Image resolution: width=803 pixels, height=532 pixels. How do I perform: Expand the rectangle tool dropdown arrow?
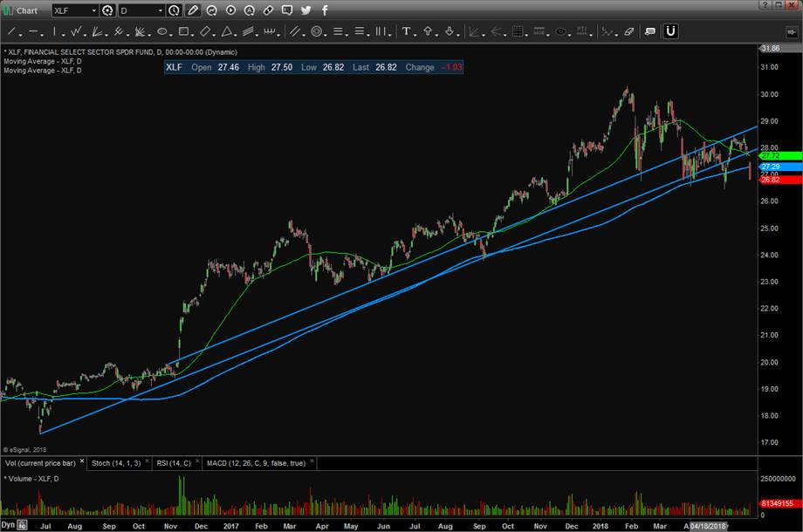192,34
